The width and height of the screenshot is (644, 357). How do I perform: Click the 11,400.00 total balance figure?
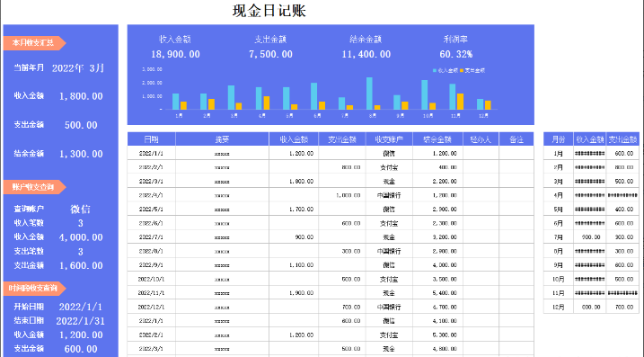(x=366, y=54)
